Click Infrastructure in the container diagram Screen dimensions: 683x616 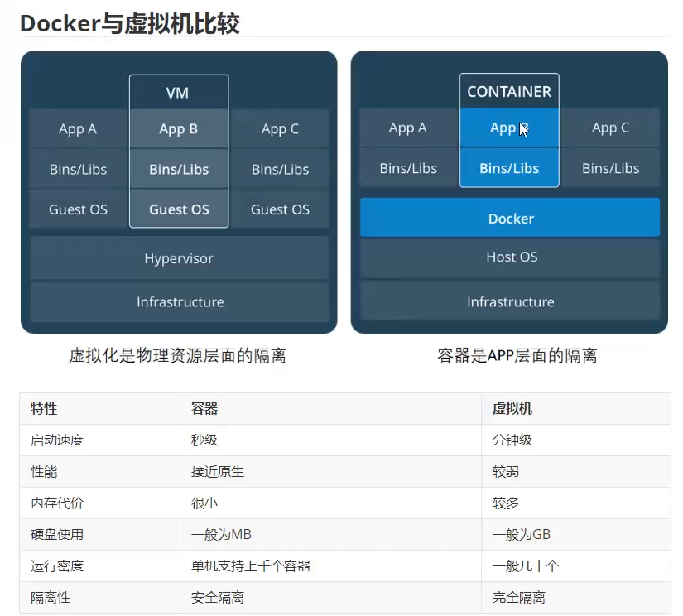(x=510, y=301)
